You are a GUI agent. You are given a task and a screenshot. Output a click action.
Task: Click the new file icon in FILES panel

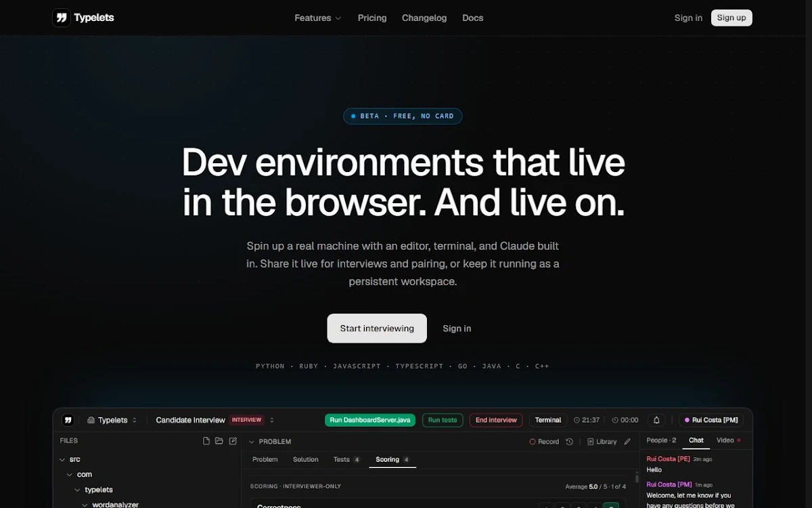click(206, 441)
